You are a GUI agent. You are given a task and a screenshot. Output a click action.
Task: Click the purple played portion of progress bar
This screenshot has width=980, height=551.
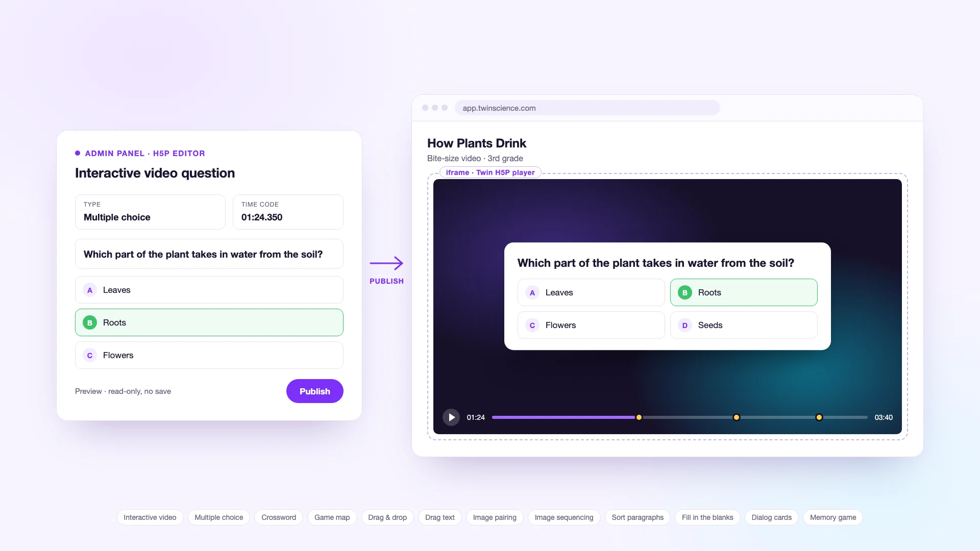point(563,417)
